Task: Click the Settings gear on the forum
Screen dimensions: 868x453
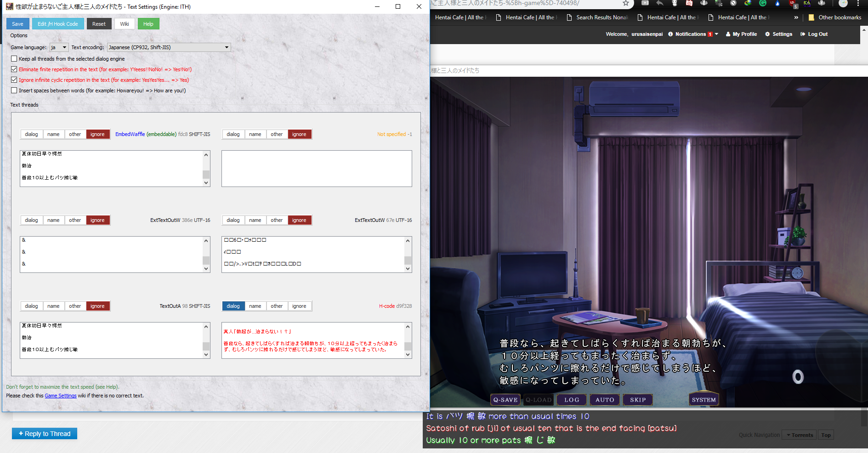Action: (778, 34)
